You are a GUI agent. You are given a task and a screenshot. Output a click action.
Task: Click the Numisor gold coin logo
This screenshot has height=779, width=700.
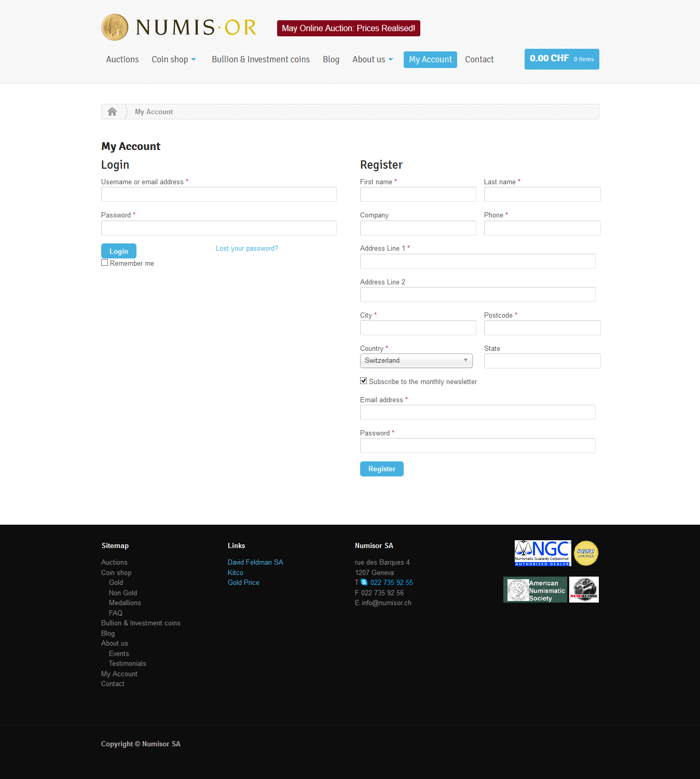(115, 27)
